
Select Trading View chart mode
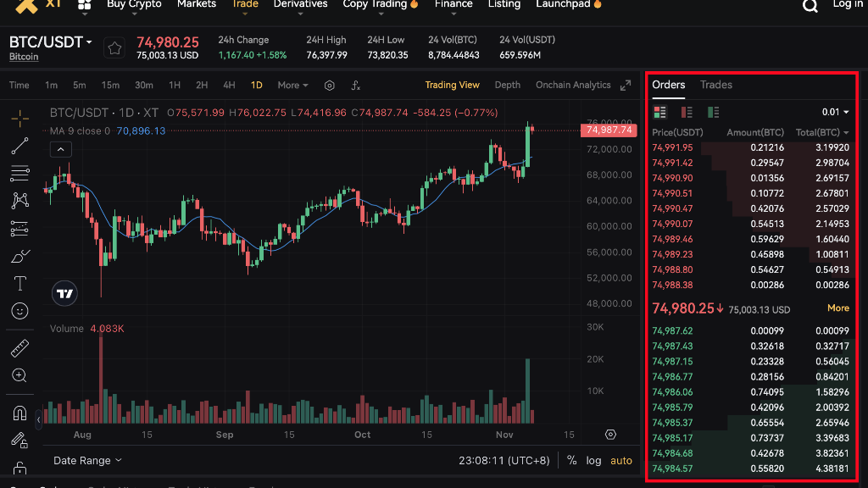[453, 86]
